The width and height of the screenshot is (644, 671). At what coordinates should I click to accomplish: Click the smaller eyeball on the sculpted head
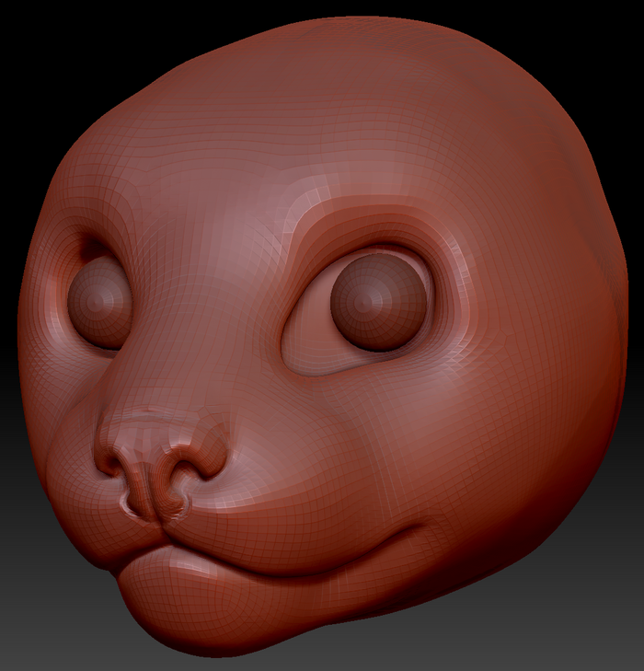99,301
